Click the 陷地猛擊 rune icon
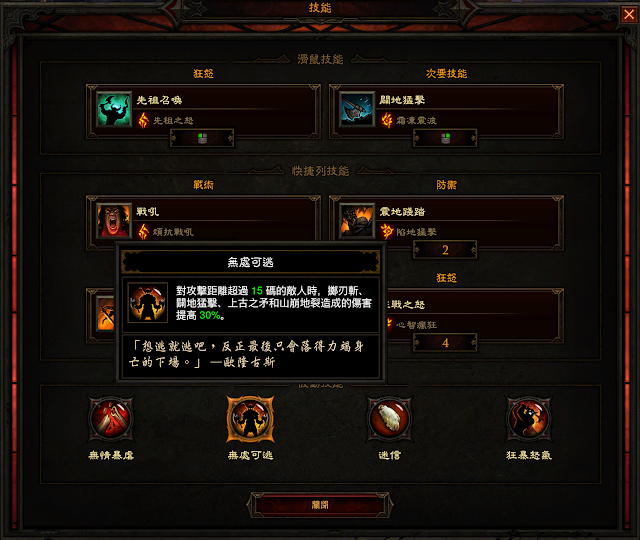This screenshot has width=640, height=540. click(x=387, y=232)
